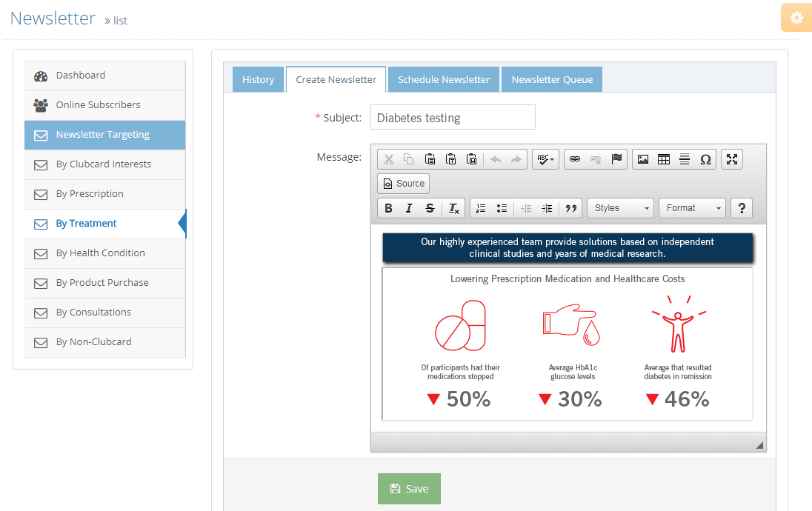Image resolution: width=812 pixels, height=511 pixels.
Task: Open the settings gear in top right
Action: [x=796, y=18]
